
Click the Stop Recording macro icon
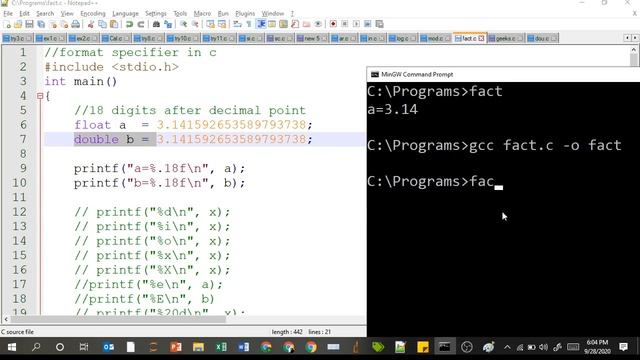point(344,24)
